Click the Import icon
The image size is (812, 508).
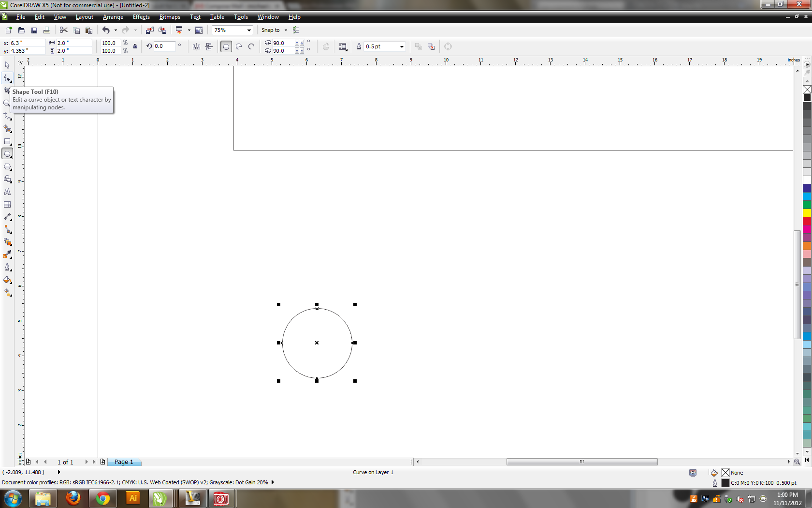tap(150, 30)
